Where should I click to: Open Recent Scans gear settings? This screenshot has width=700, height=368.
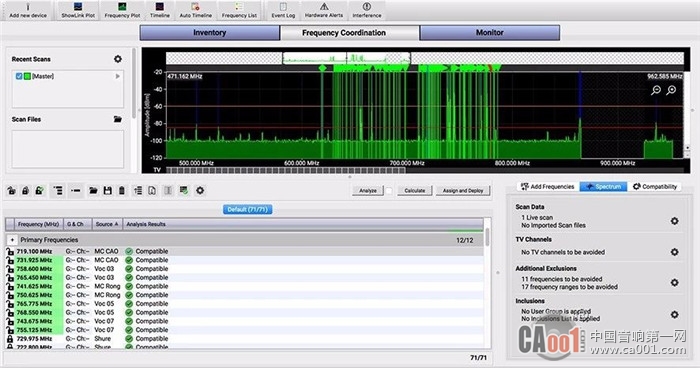(x=118, y=59)
